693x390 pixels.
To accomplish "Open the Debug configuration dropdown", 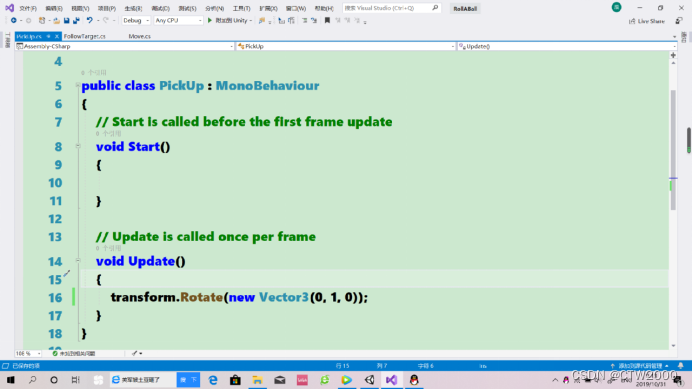I will (x=136, y=20).
